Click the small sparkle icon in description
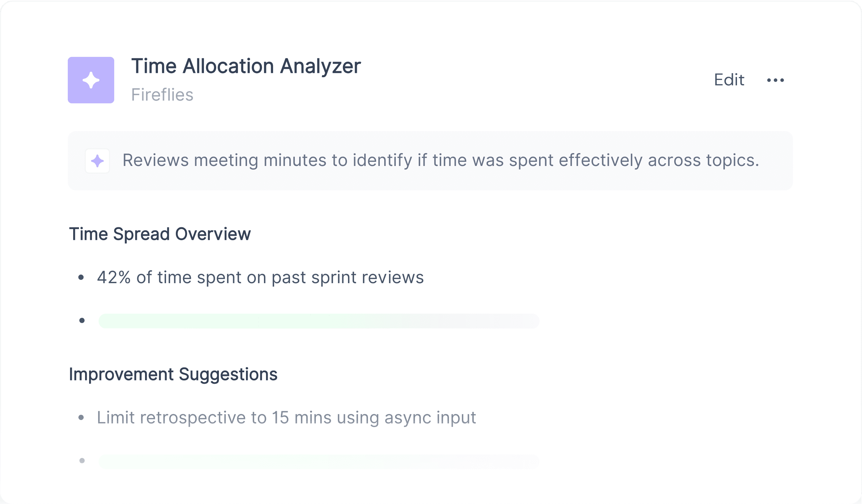Image resolution: width=862 pixels, height=504 pixels. tap(98, 161)
